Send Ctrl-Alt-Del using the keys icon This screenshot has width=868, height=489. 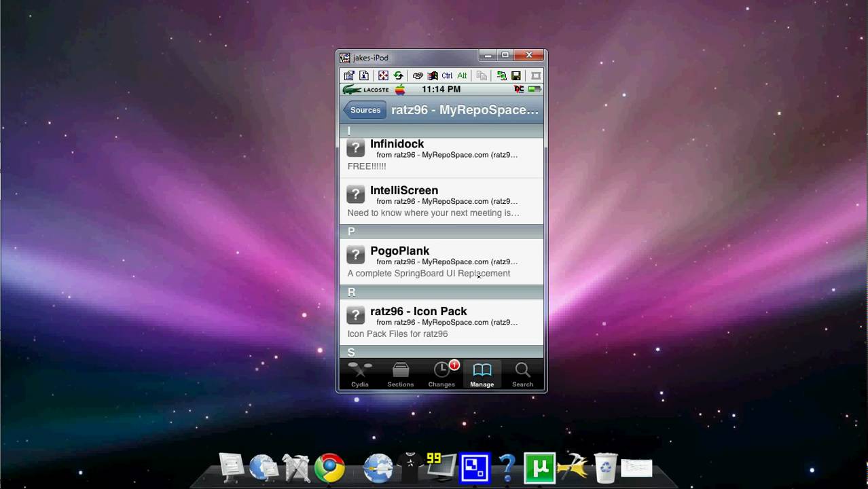pyautogui.click(x=418, y=75)
